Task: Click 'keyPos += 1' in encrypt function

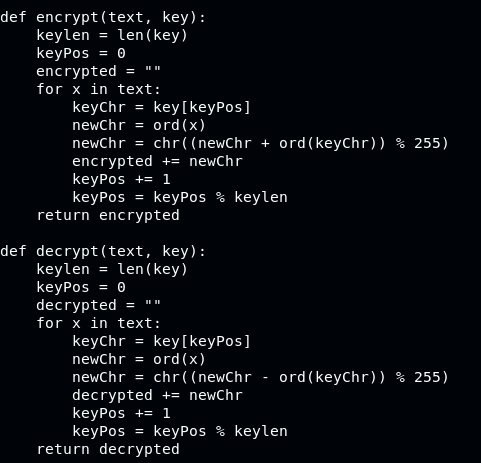Action: point(121,179)
